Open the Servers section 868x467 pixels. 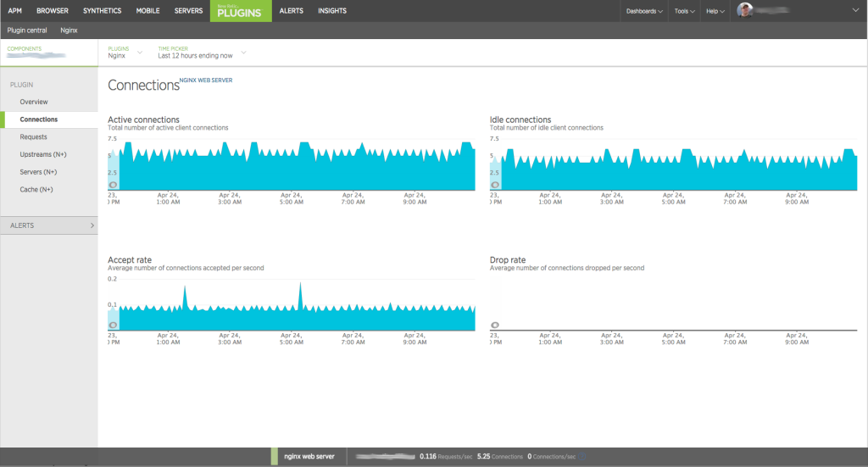(189, 10)
